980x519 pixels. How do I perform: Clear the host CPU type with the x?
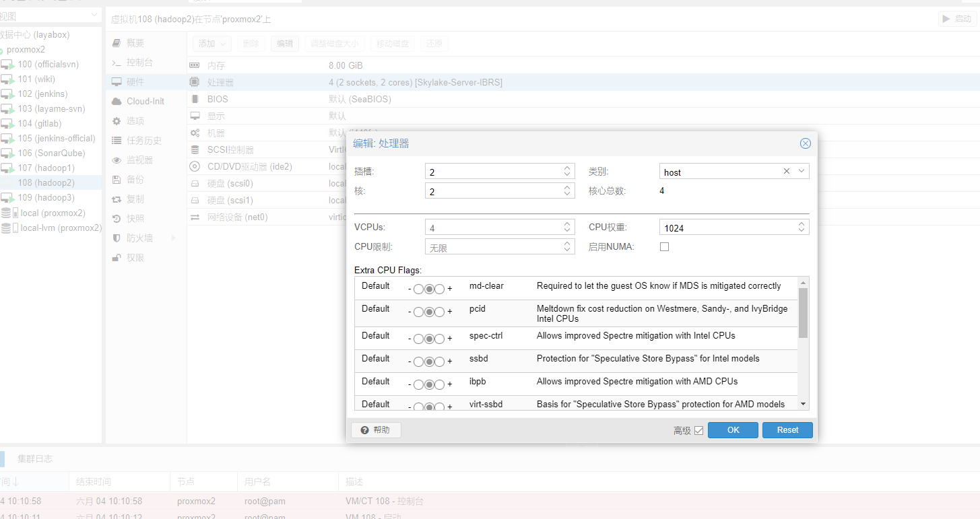(x=787, y=172)
